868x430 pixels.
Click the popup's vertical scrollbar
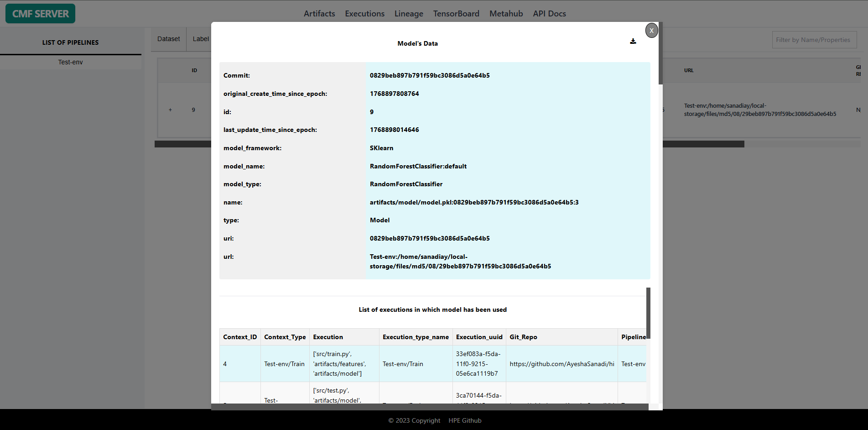pos(660,55)
